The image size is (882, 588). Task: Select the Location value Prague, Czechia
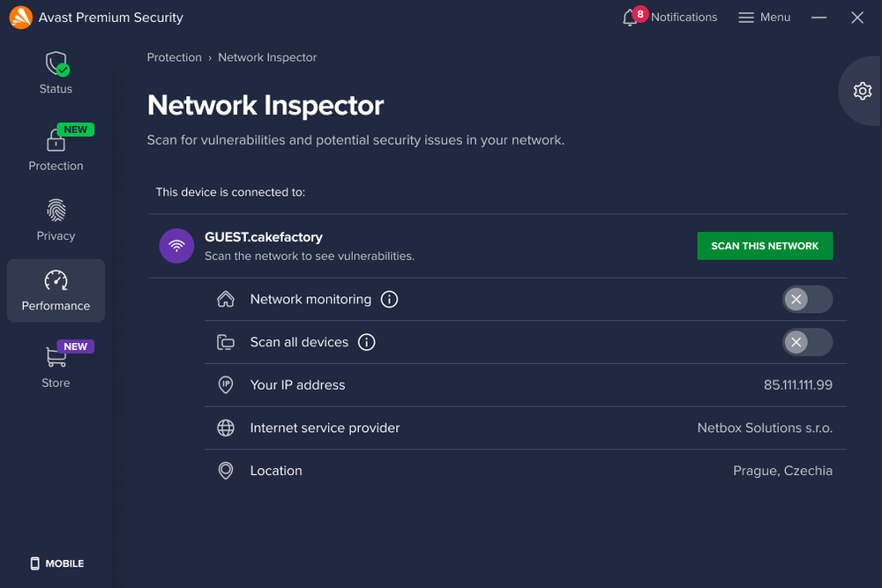click(x=782, y=470)
